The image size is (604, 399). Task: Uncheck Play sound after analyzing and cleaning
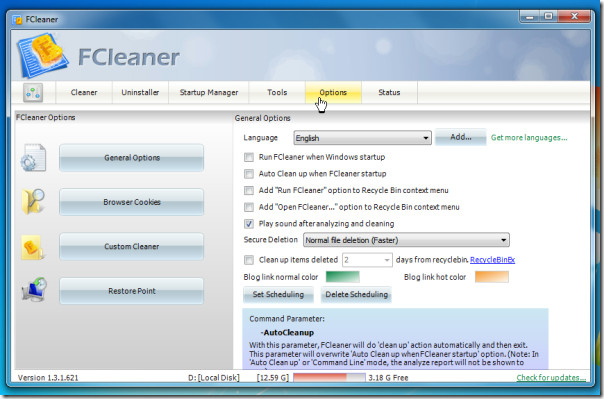[x=249, y=224]
